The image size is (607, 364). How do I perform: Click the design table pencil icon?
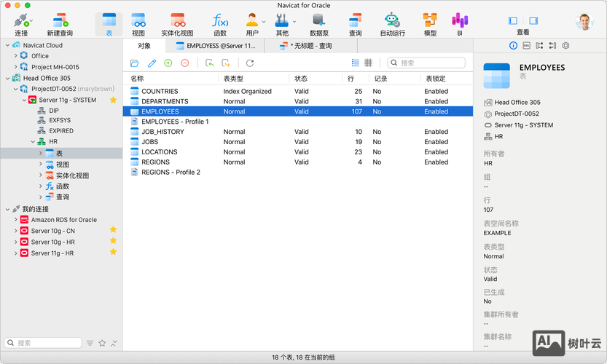(152, 63)
